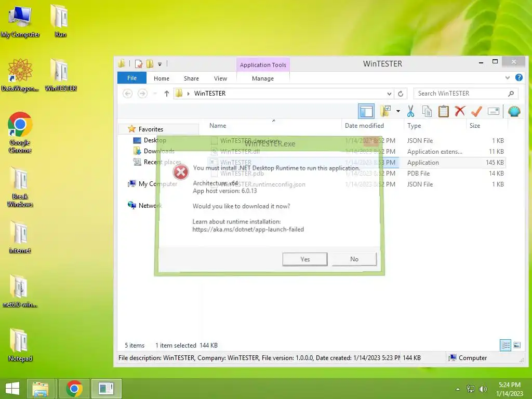
Task: Open the File ribbon tab
Action: 131,78
